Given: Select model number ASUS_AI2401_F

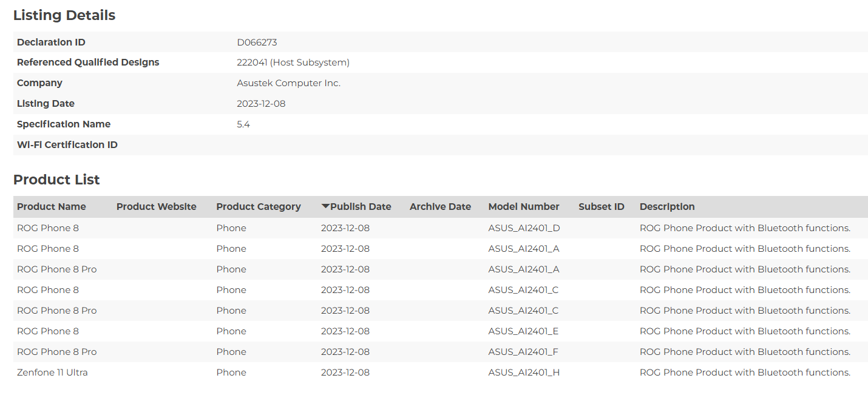Looking at the screenshot, I should (524, 352).
